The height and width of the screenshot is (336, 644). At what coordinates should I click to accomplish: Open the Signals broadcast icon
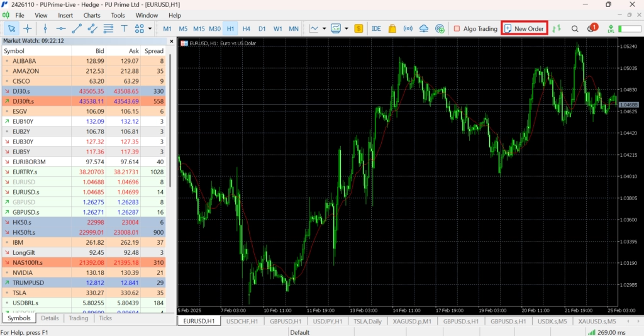click(408, 29)
